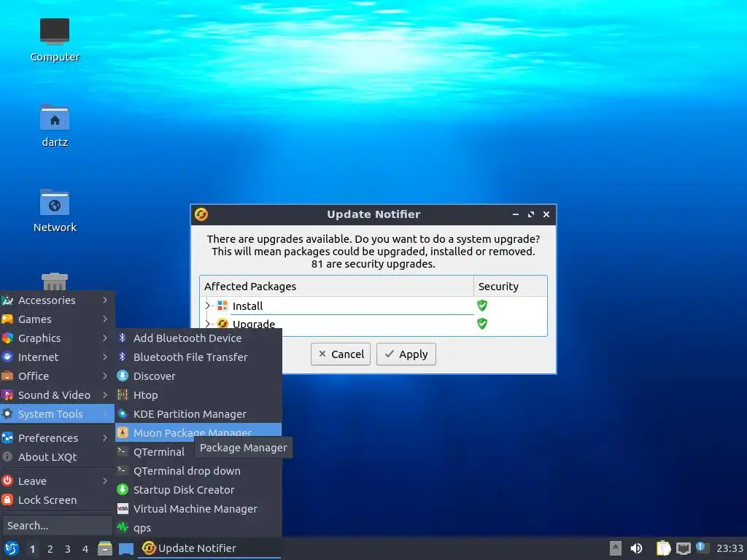The width and height of the screenshot is (747, 560).
Task: Launch Bluetooth File Transfer
Action: tap(198, 357)
